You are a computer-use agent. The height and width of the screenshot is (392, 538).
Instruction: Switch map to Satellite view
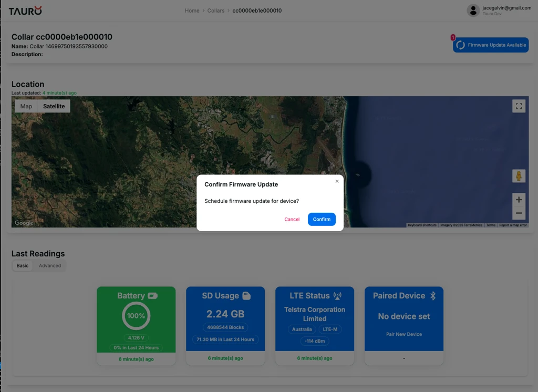pyautogui.click(x=54, y=106)
